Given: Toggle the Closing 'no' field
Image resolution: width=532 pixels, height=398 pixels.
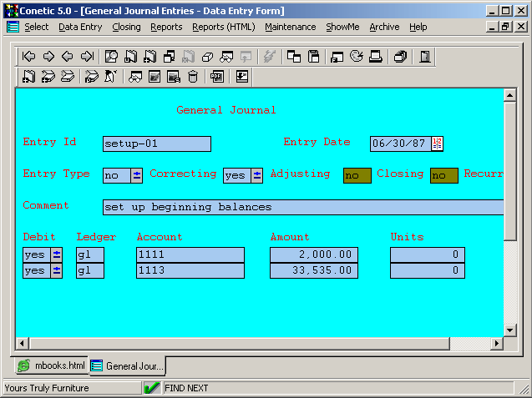Looking at the screenshot, I should click(x=443, y=175).
